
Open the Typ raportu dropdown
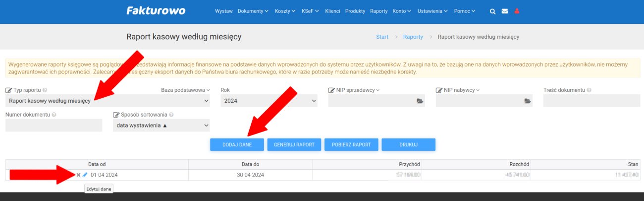click(107, 101)
